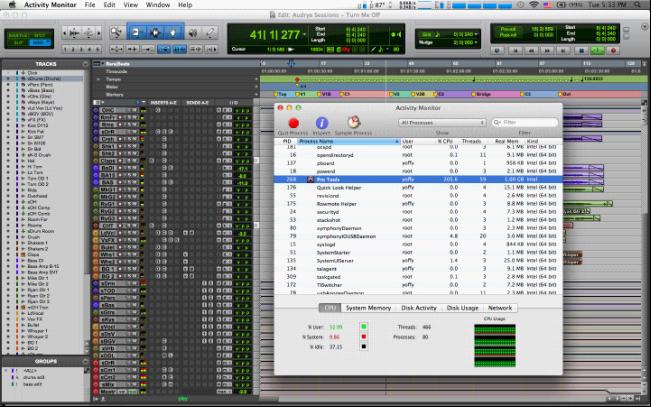
Task: Open the Apple menu
Action: click(x=12, y=5)
